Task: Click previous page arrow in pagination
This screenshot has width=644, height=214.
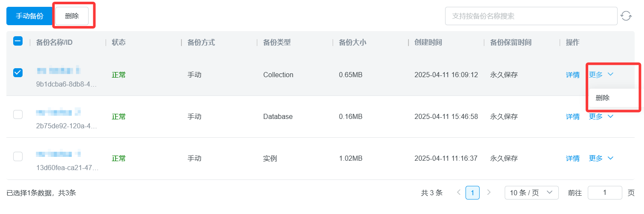Action: pos(459,192)
